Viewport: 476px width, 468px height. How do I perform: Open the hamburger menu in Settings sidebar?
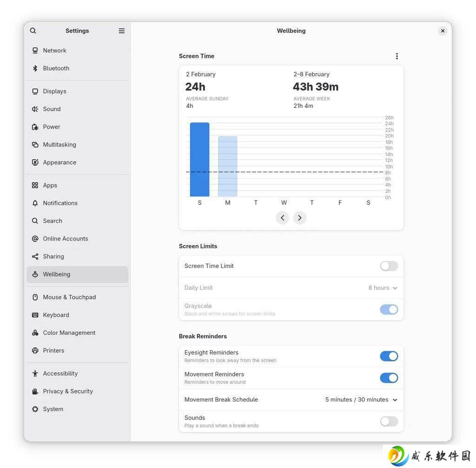pos(121,31)
